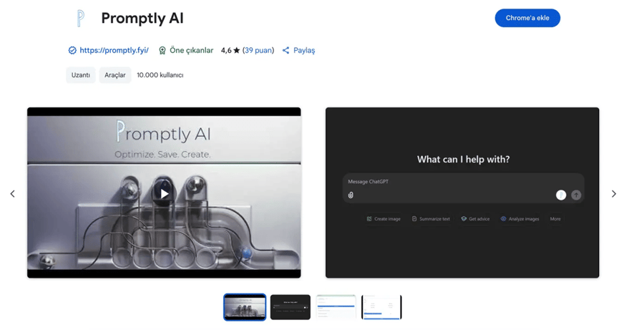The image size is (644, 330).
Task: Click the 4,6 rating value
Action: tap(226, 51)
